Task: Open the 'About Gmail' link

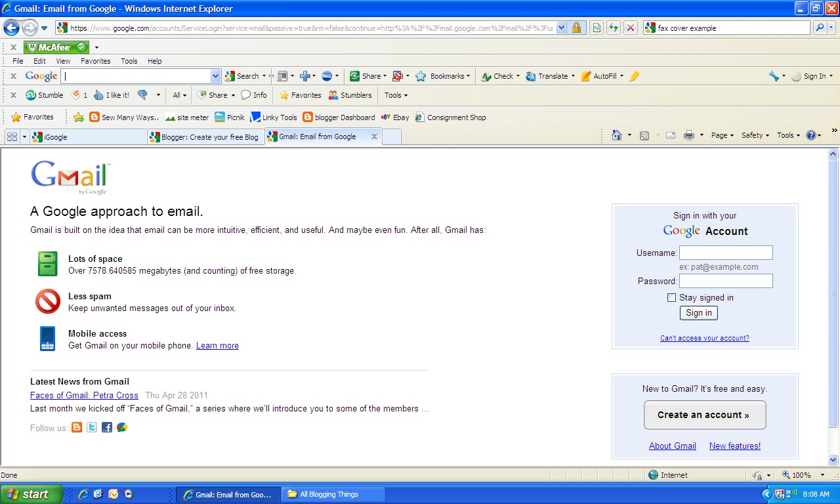Action: click(673, 446)
